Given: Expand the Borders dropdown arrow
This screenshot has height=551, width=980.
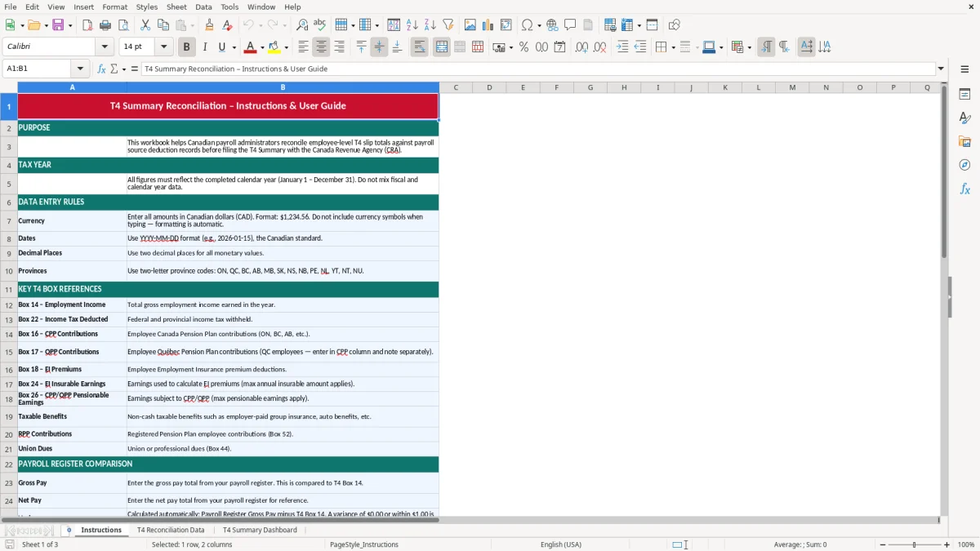Looking at the screenshot, I should [673, 47].
